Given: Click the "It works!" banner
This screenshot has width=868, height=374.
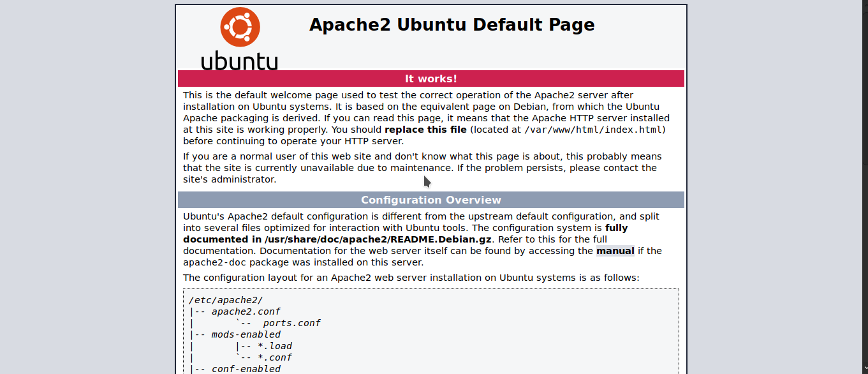Looking at the screenshot, I should point(431,79).
